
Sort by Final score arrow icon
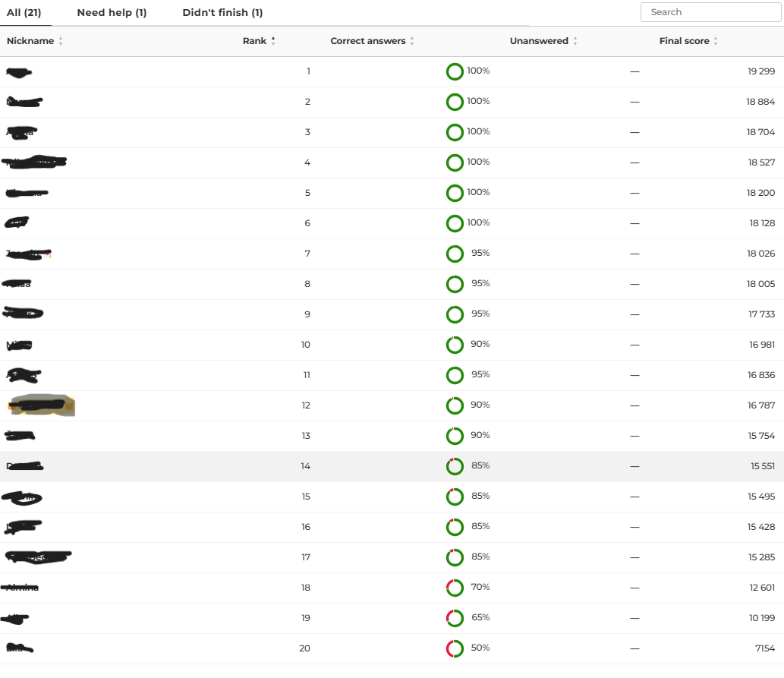pos(716,41)
